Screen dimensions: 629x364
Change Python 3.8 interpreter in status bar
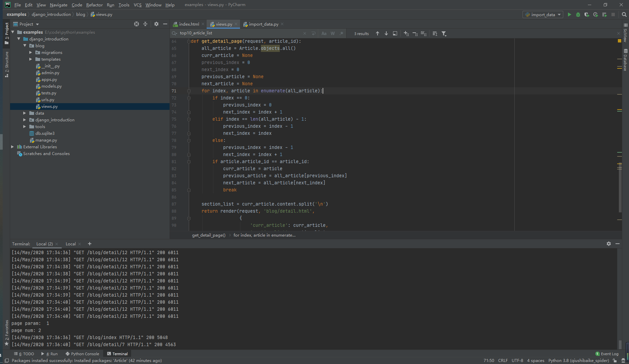(x=578, y=360)
